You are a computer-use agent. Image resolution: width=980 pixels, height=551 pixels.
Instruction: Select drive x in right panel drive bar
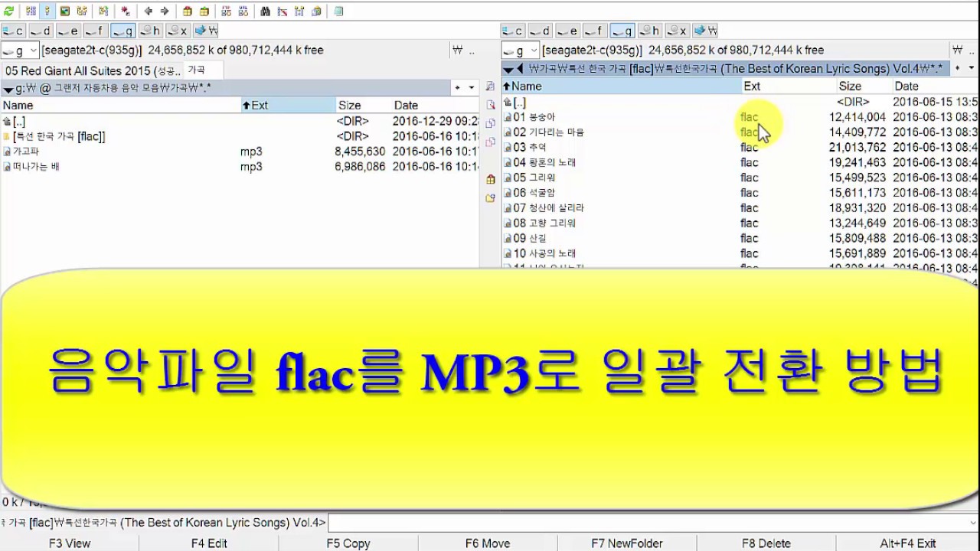click(x=677, y=31)
